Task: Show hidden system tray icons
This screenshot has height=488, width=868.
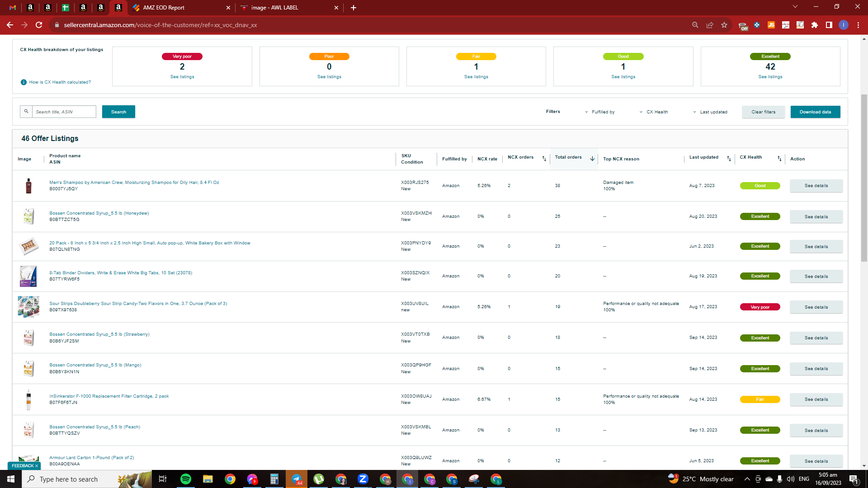Action: click(x=747, y=479)
